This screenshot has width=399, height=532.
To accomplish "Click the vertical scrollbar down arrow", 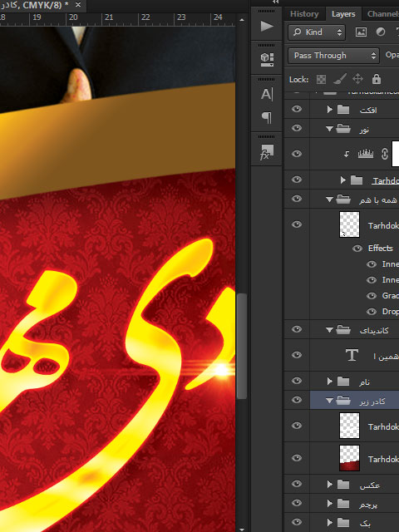I will (242, 529).
